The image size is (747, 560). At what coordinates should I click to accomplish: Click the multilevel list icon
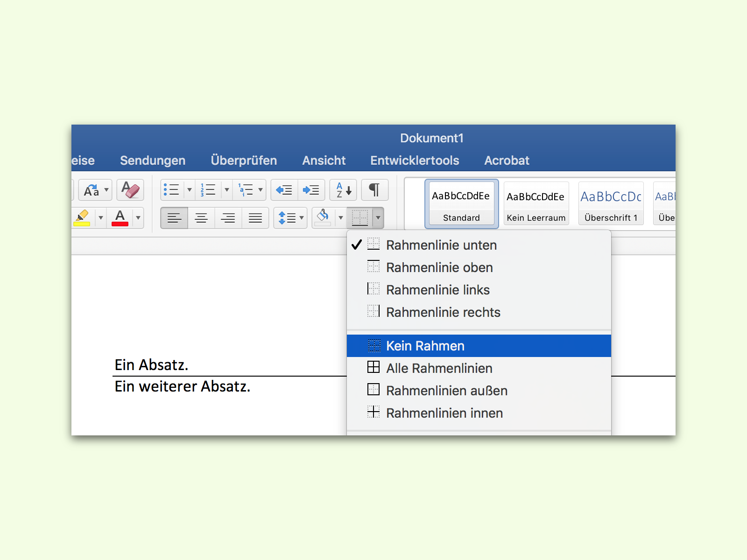[246, 190]
